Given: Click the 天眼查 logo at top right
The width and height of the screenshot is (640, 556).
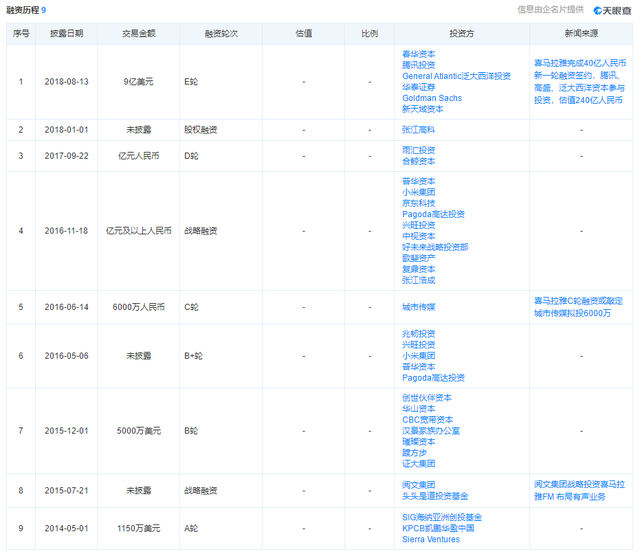Looking at the screenshot, I should (612, 11).
